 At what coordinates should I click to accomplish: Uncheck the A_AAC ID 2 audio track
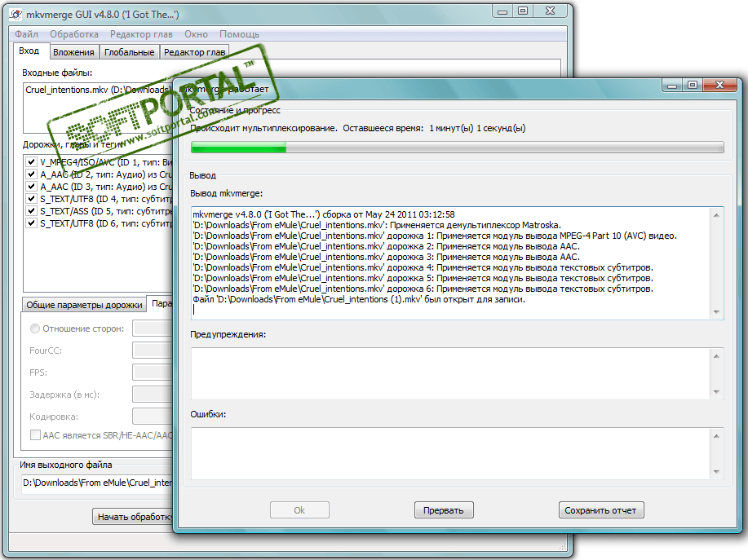[x=32, y=174]
